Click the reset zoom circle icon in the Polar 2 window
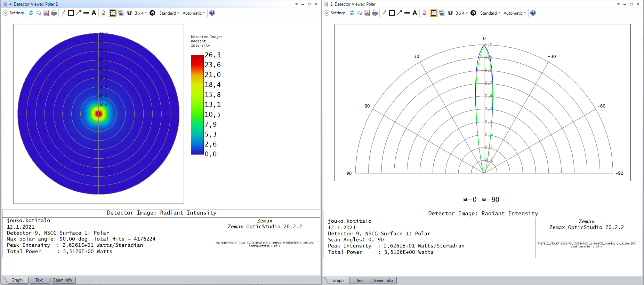This screenshot has width=644, height=285. (x=152, y=13)
